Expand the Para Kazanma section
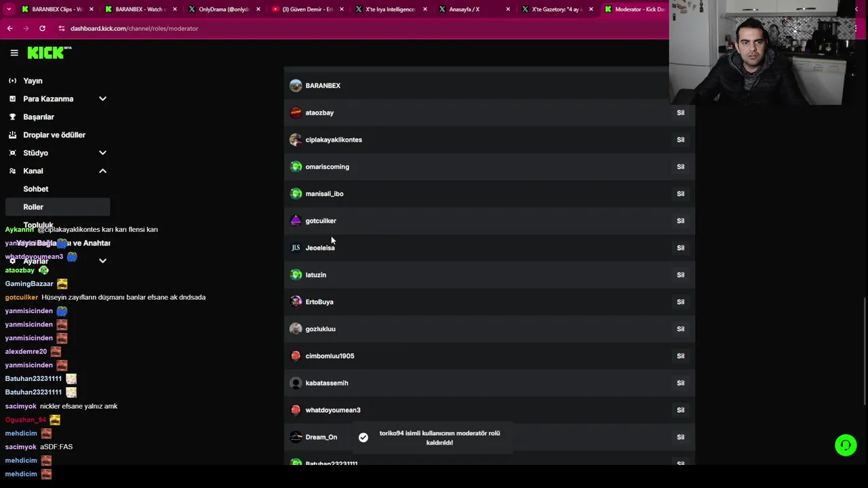Screen dimensions: 868x488 click(x=102, y=99)
